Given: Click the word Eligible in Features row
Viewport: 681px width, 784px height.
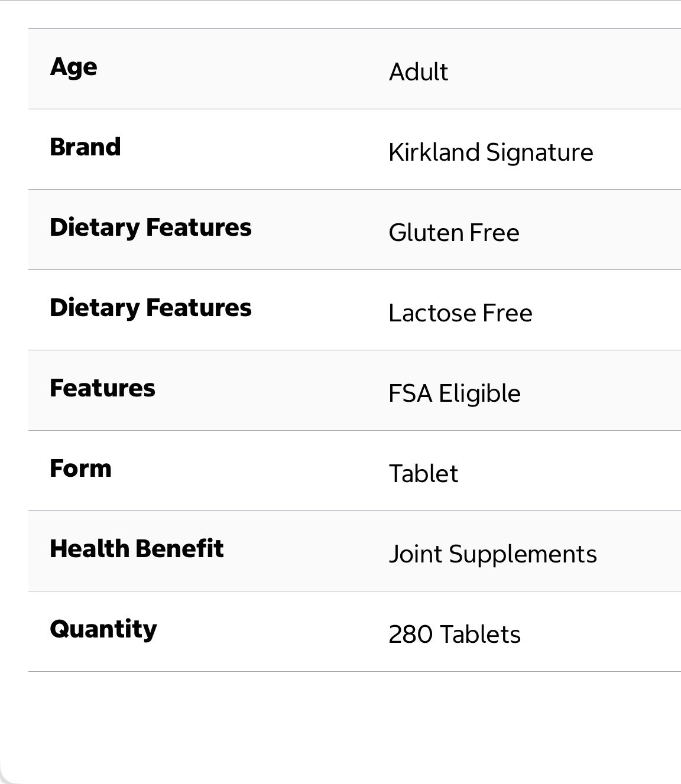Looking at the screenshot, I should [x=479, y=394].
